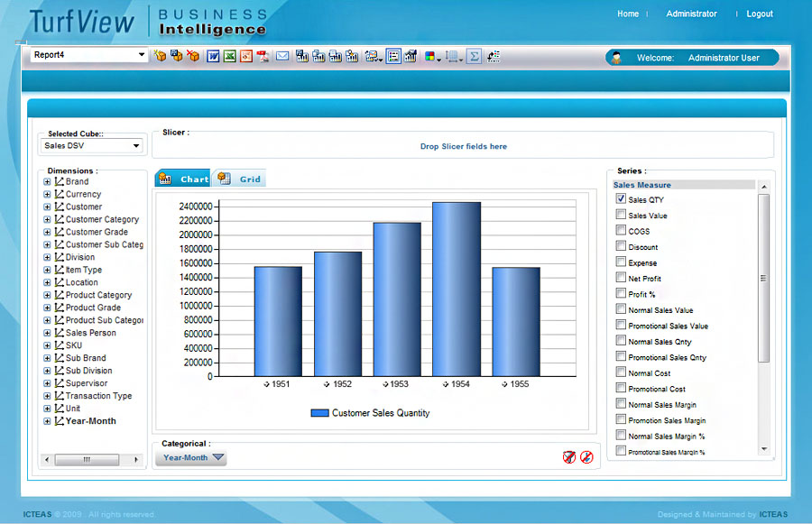The height and width of the screenshot is (524, 812).
Task: Tick the Promotional Cost checkbox
Action: pos(621,388)
